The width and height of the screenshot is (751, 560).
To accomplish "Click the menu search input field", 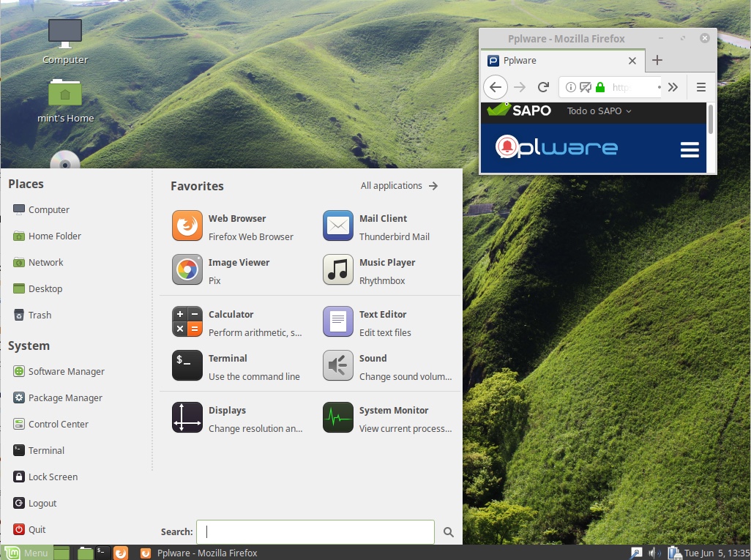I will point(315,531).
